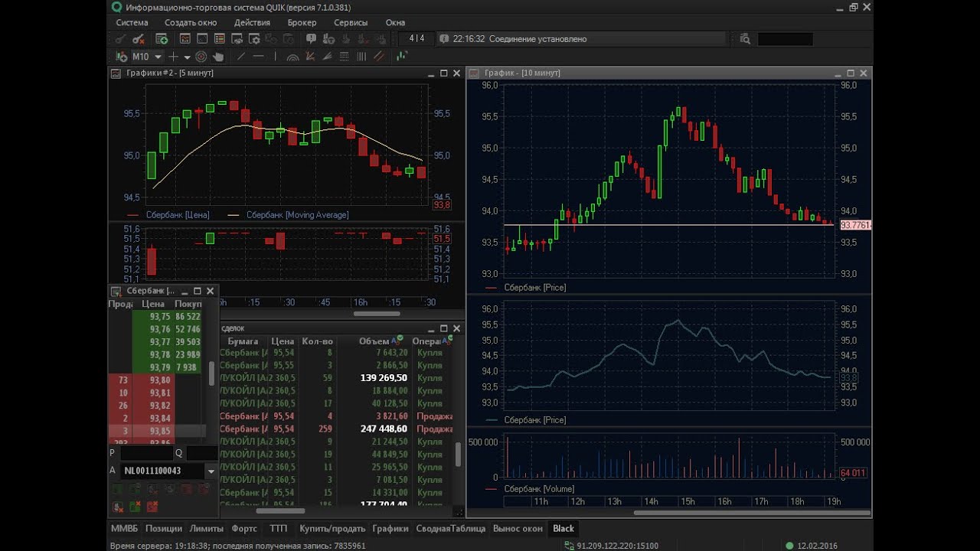Click the message bubble exclamation icon
Viewport: 980px width, 551px height.
pyautogui.click(x=311, y=39)
